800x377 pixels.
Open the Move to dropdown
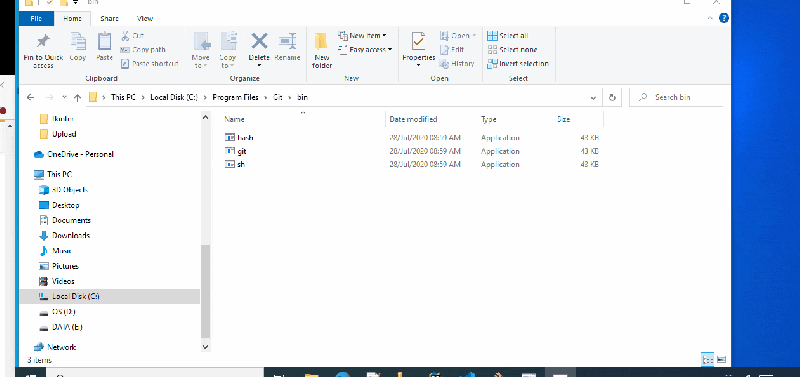tap(201, 50)
